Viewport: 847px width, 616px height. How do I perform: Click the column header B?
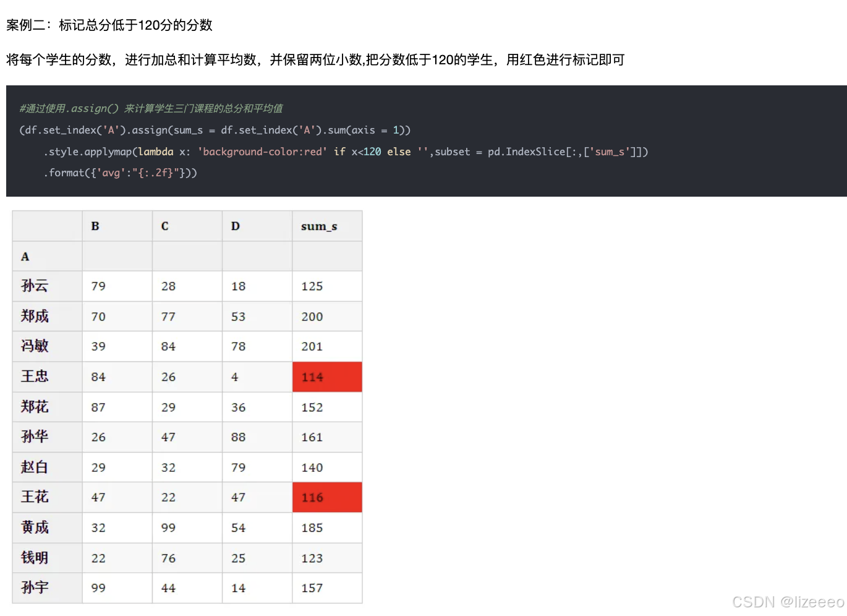[94, 226]
